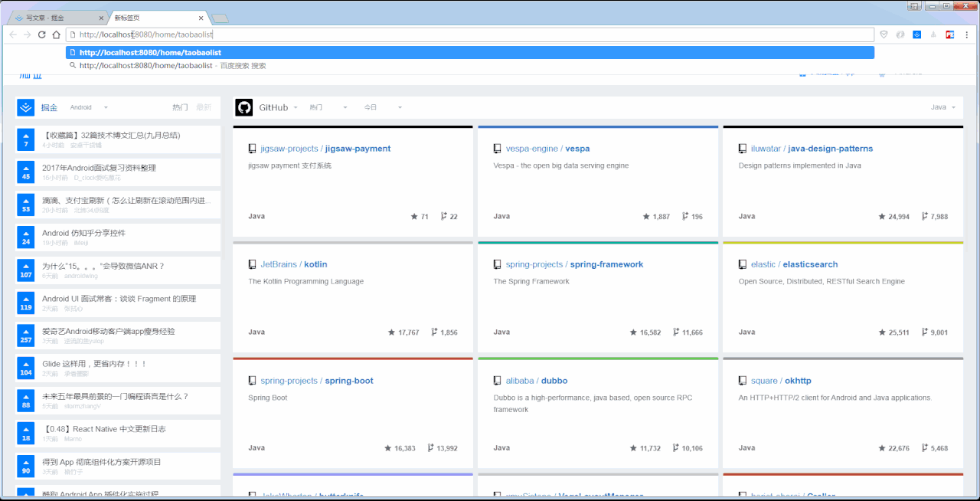Open article 爱奇艺Android移动客户端app瘦身经验

point(108,331)
